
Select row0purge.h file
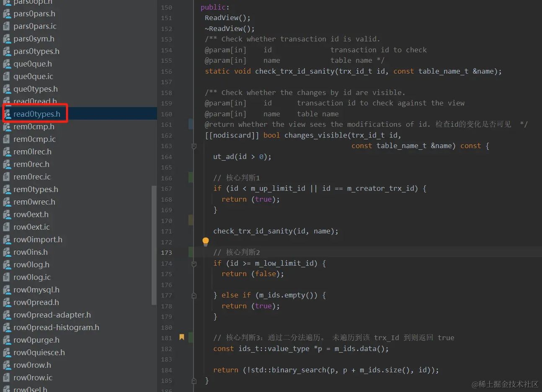(x=36, y=340)
